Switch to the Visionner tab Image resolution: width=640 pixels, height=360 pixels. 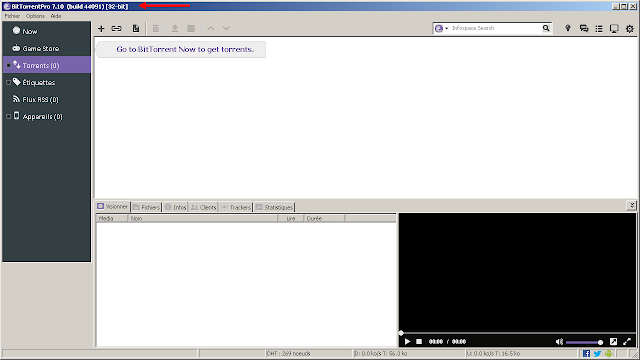click(113, 207)
